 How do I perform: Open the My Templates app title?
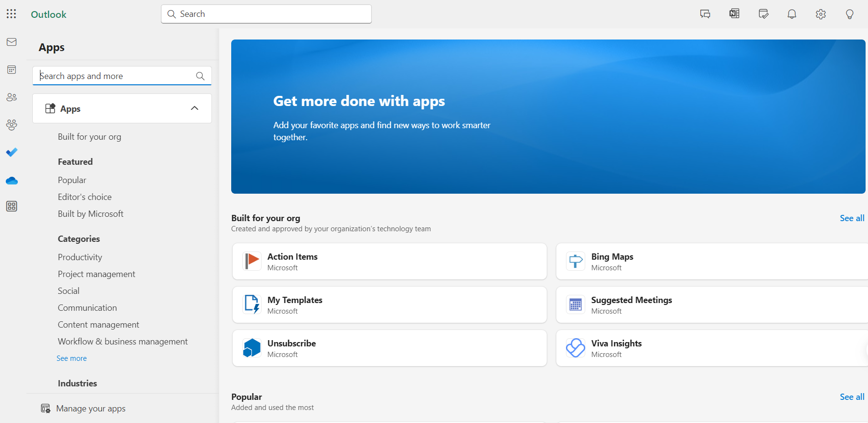(x=295, y=300)
